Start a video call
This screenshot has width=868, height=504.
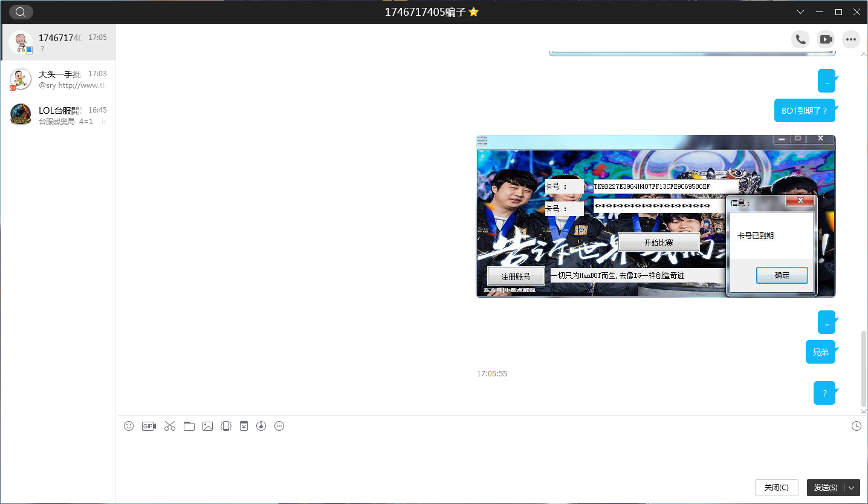click(x=826, y=39)
